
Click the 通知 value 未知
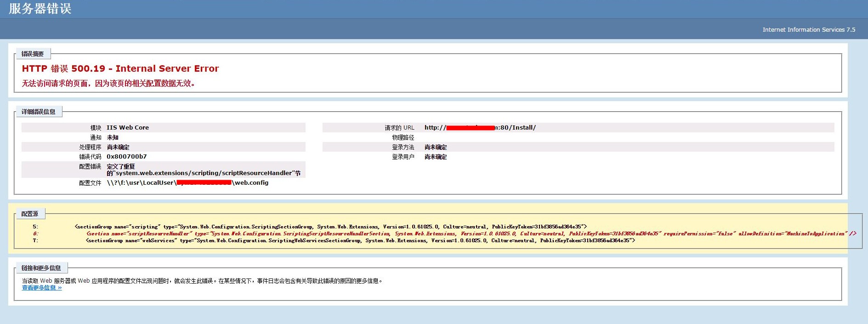[113, 137]
